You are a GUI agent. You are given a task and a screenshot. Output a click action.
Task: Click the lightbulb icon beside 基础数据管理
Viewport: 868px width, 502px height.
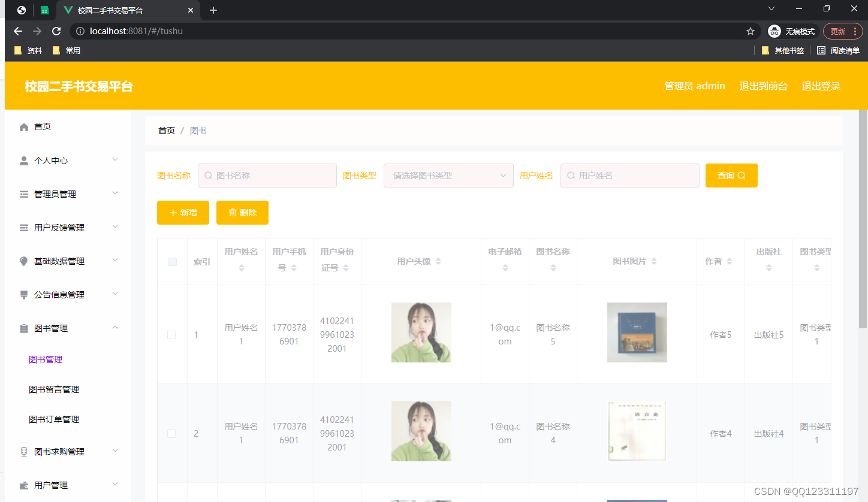coord(24,261)
